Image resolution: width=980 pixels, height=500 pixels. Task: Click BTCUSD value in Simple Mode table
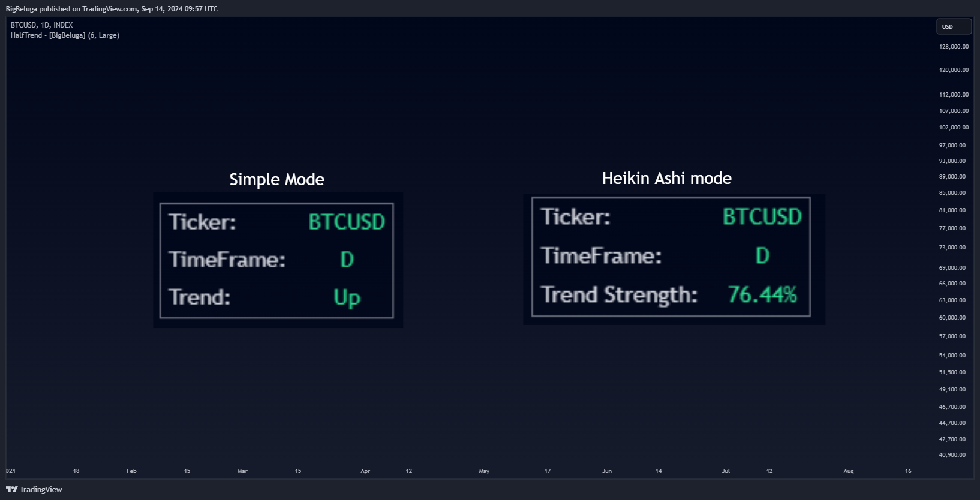(x=347, y=222)
